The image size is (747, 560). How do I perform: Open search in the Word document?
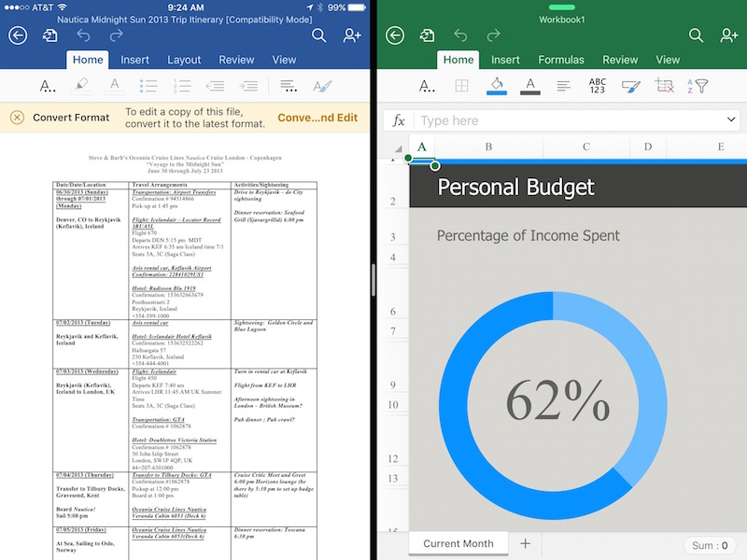point(318,35)
